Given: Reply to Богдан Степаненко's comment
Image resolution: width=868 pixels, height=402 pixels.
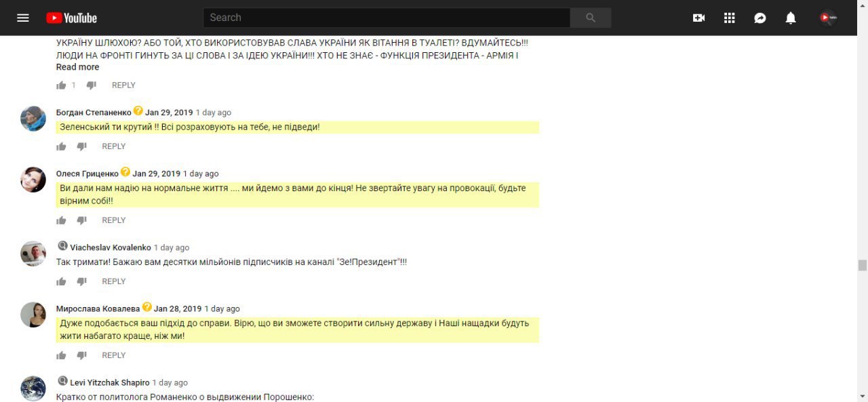Looking at the screenshot, I should (x=114, y=146).
